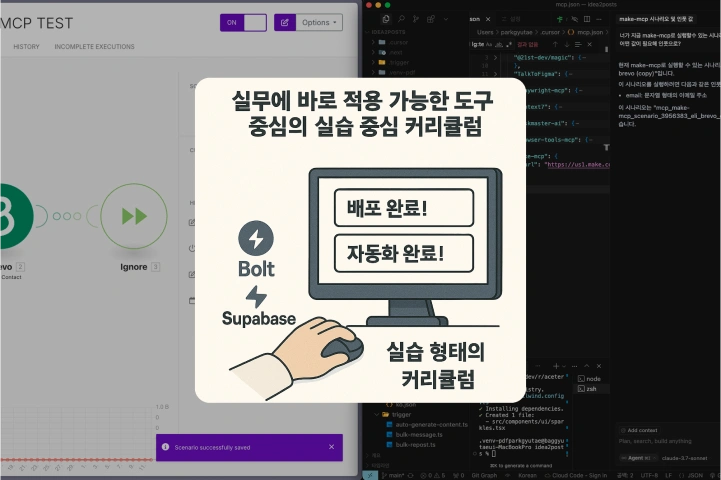This screenshot has width=721, height=480.
Task: Go to previous match in find widget
Action: tap(555, 45)
